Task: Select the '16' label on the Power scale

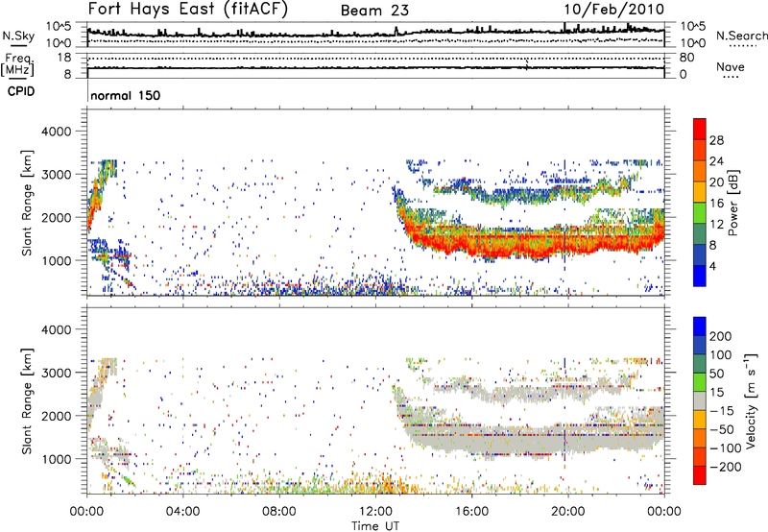Action: pyautogui.click(x=716, y=204)
